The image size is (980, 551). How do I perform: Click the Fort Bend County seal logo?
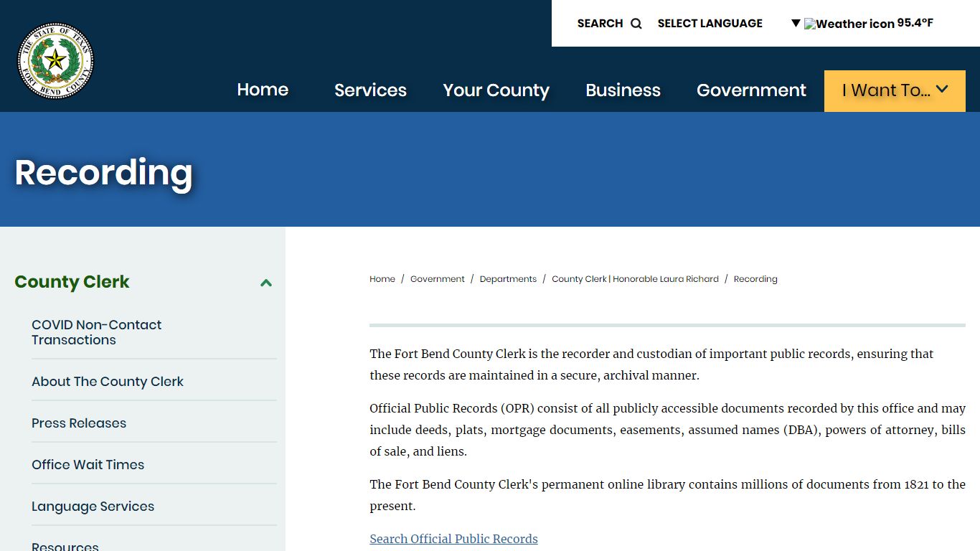tap(55, 61)
